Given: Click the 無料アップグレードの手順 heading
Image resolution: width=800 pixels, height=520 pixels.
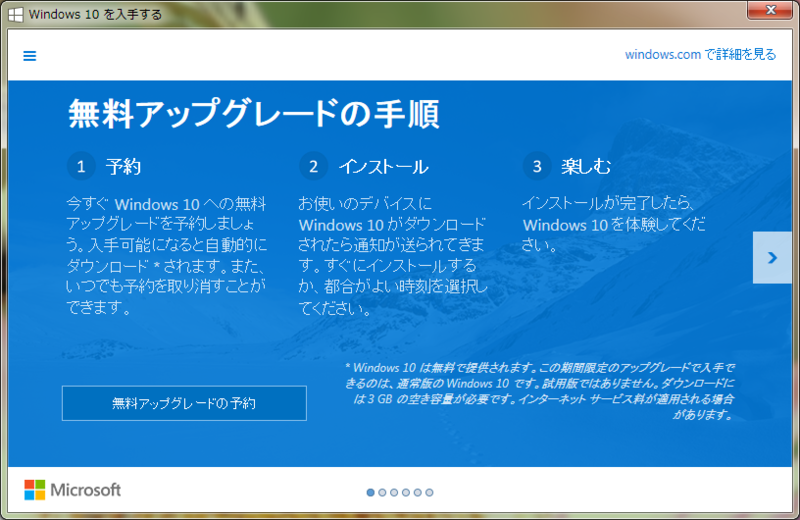Looking at the screenshot, I should (254, 113).
